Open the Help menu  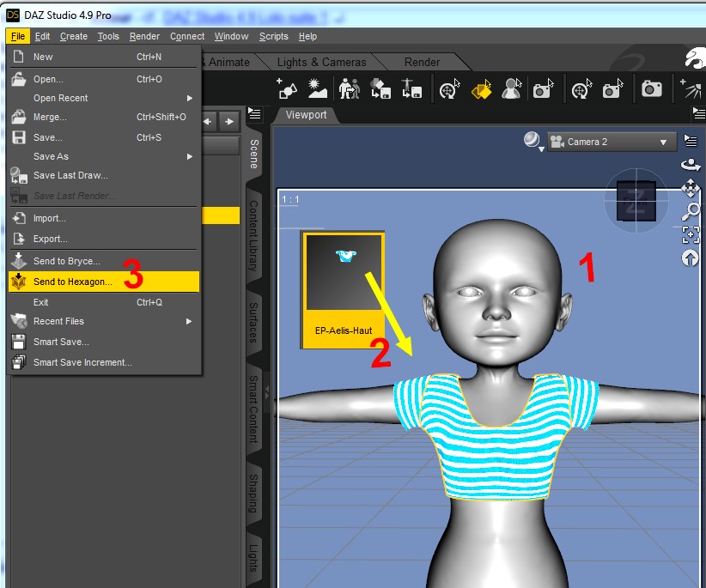[x=307, y=36]
